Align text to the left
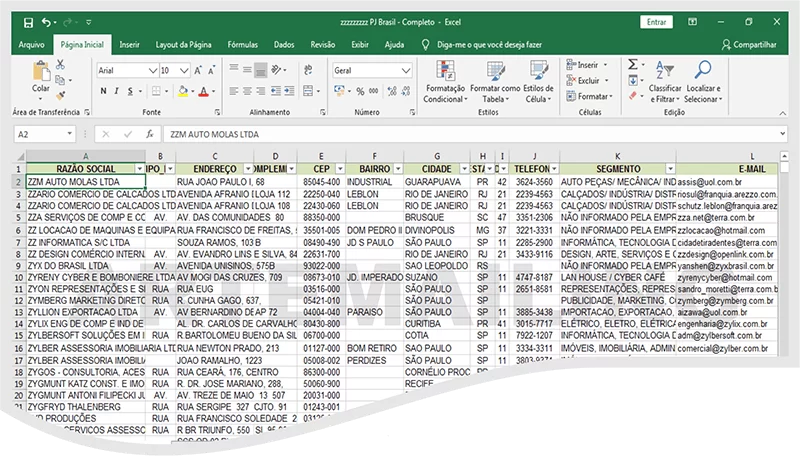800x456 pixels. 234,91
